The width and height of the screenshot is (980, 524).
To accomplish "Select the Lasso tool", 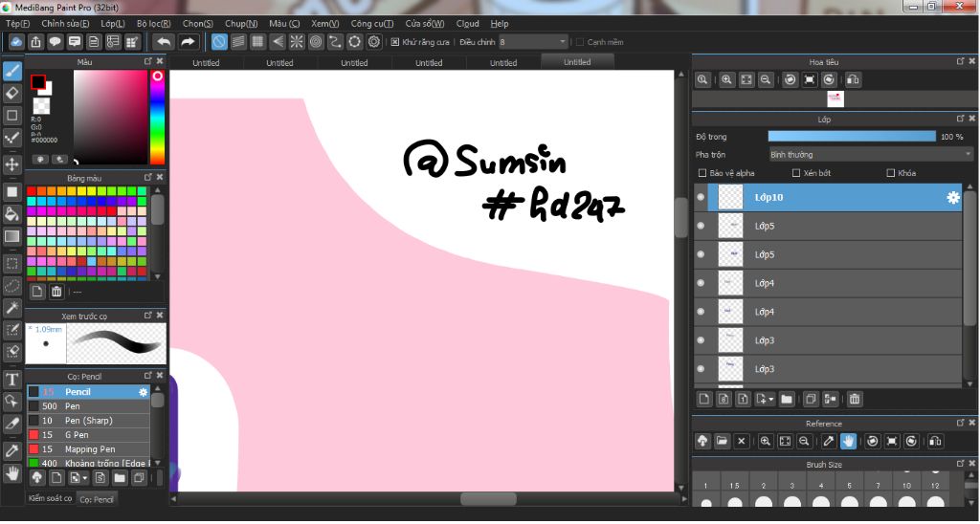I will [11, 285].
